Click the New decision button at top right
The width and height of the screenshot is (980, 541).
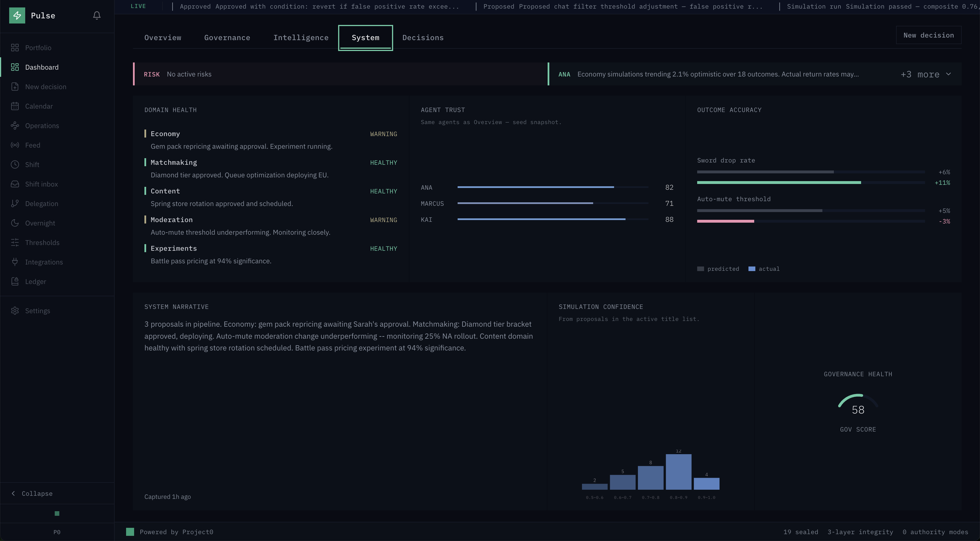929,35
